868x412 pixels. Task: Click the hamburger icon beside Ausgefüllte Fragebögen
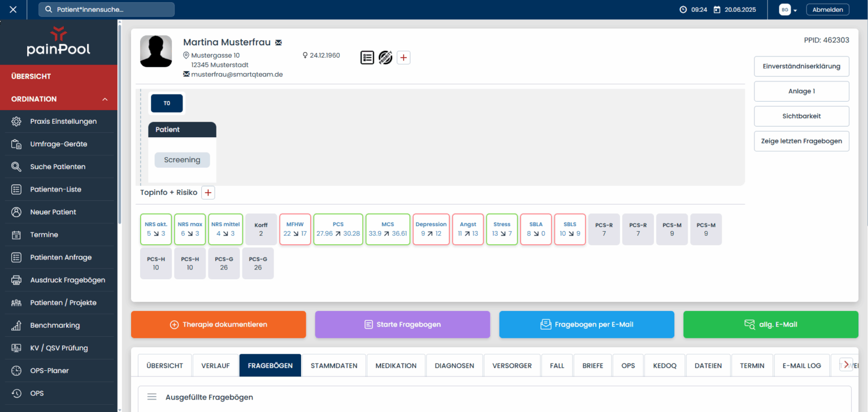151,397
